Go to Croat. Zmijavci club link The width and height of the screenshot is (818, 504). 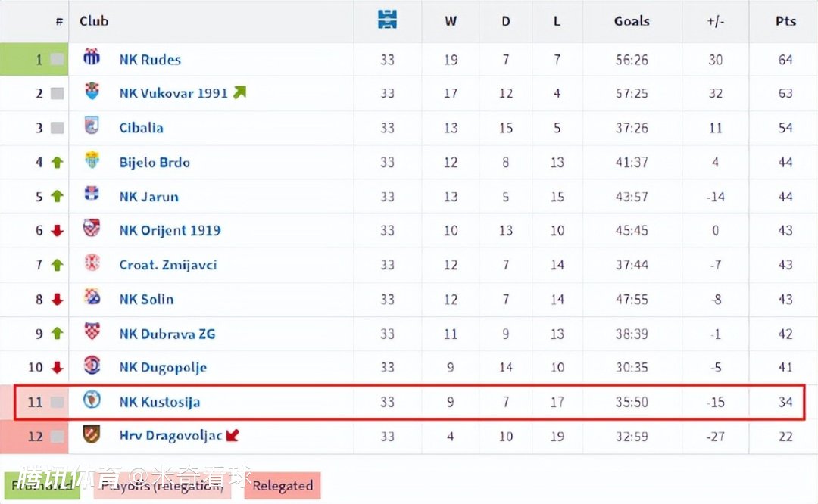[168, 264]
